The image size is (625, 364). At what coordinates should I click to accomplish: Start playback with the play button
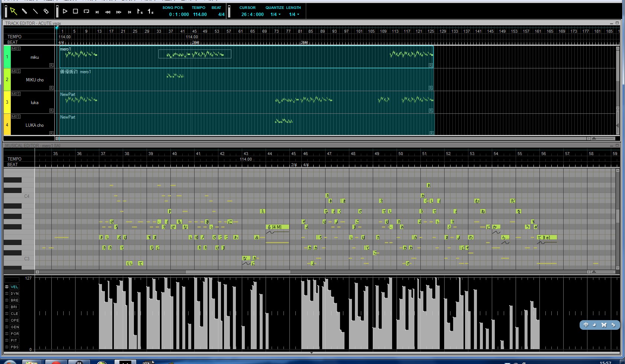[x=65, y=12]
